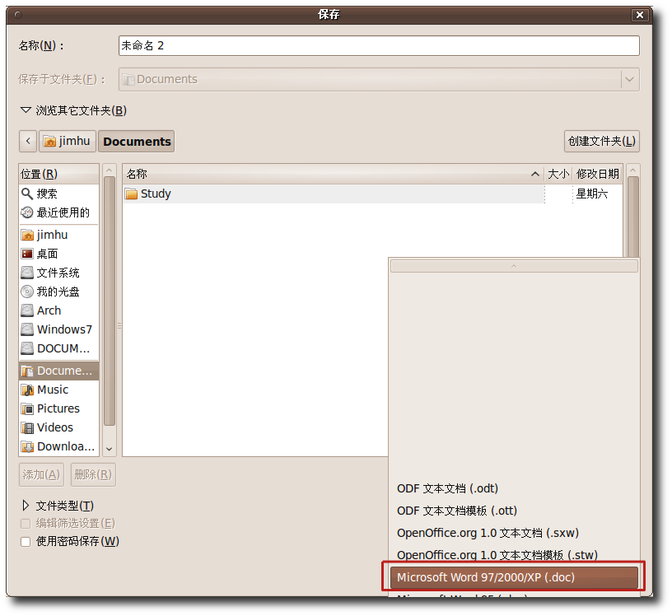Select 我的光盘 in the places list

coord(59,292)
